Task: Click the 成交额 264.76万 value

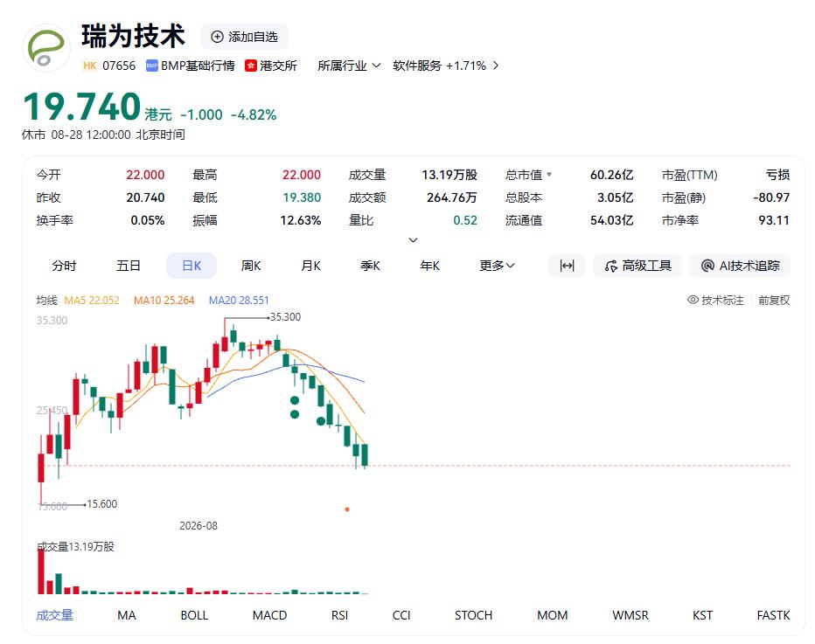Action: point(452,197)
